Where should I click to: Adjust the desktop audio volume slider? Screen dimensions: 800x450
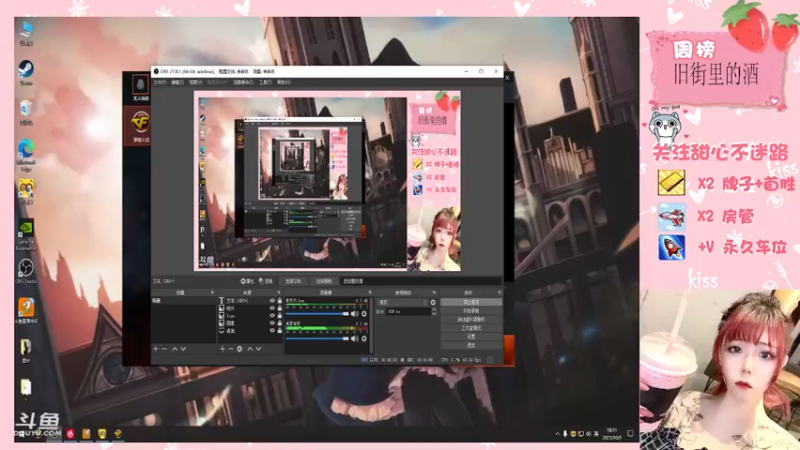pyautogui.click(x=317, y=338)
